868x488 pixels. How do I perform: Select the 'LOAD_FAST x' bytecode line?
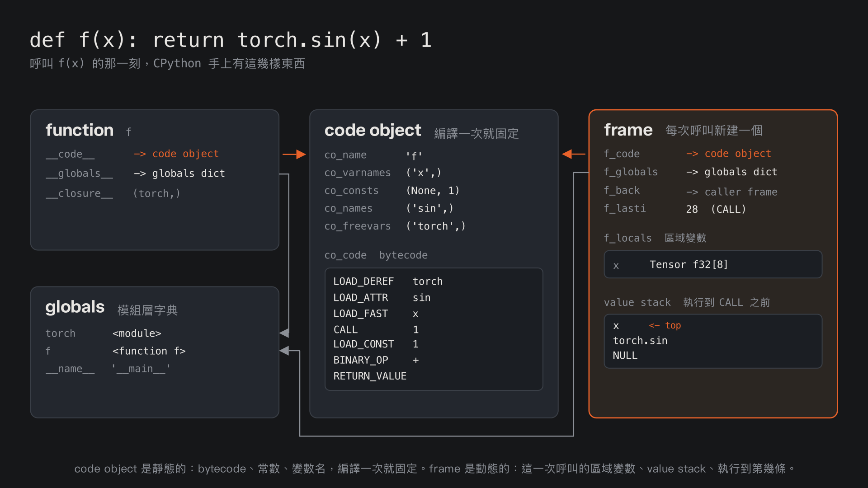point(376,314)
